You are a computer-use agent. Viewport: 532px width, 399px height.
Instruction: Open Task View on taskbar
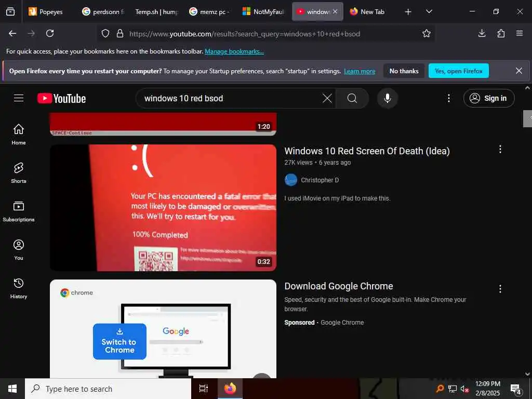click(204, 389)
